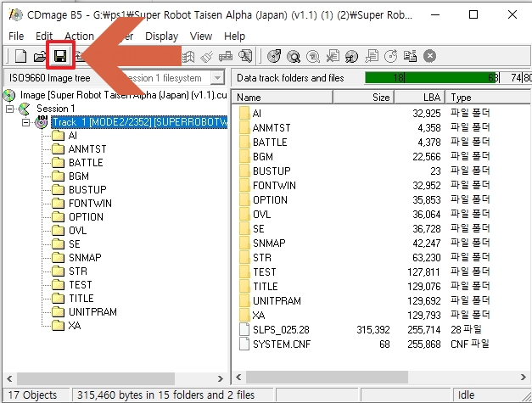Sort by the Name column header
The height and width of the screenshot is (403, 532).
coord(282,98)
